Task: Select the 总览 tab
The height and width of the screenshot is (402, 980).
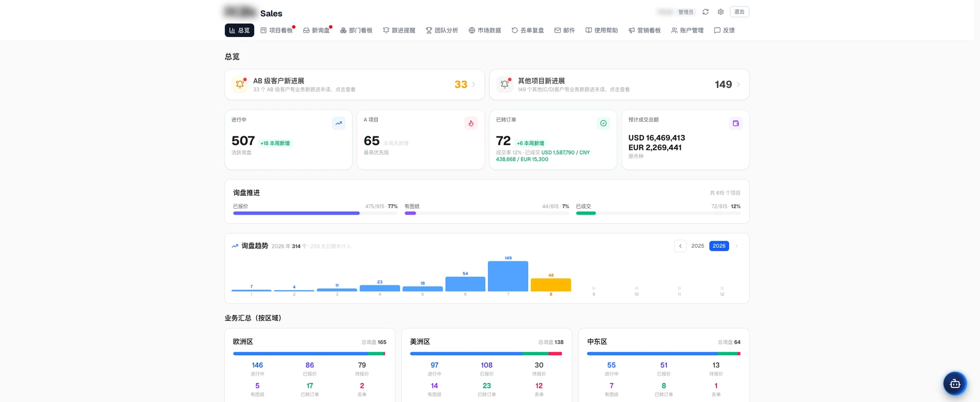Action: click(x=240, y=31)
